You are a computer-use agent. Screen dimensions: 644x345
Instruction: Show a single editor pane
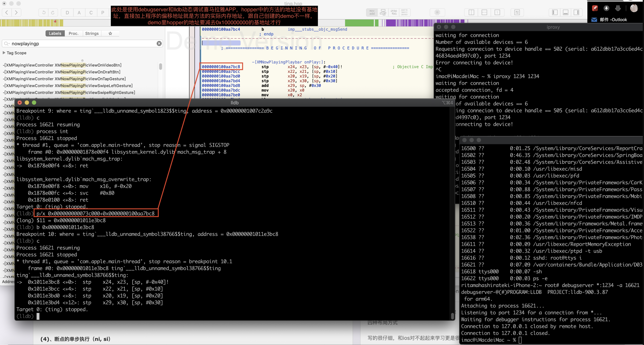coord(497,12)
